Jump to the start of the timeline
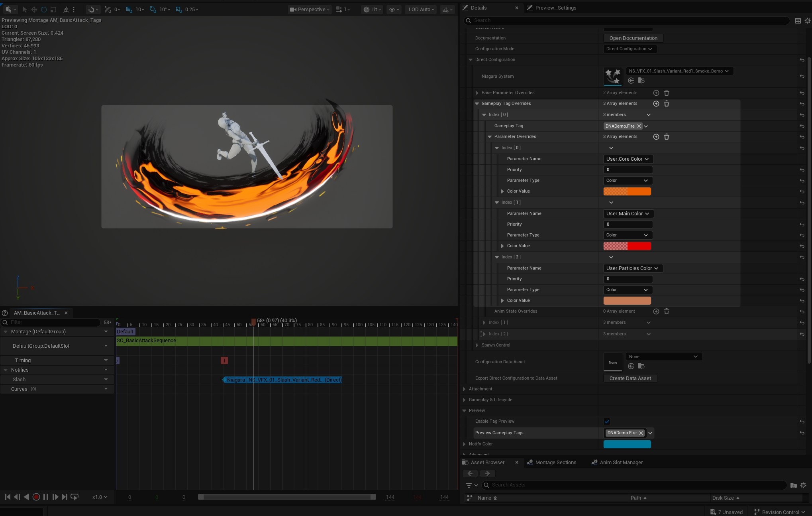Screen dimensions: 812x516 tap(8, 497)
